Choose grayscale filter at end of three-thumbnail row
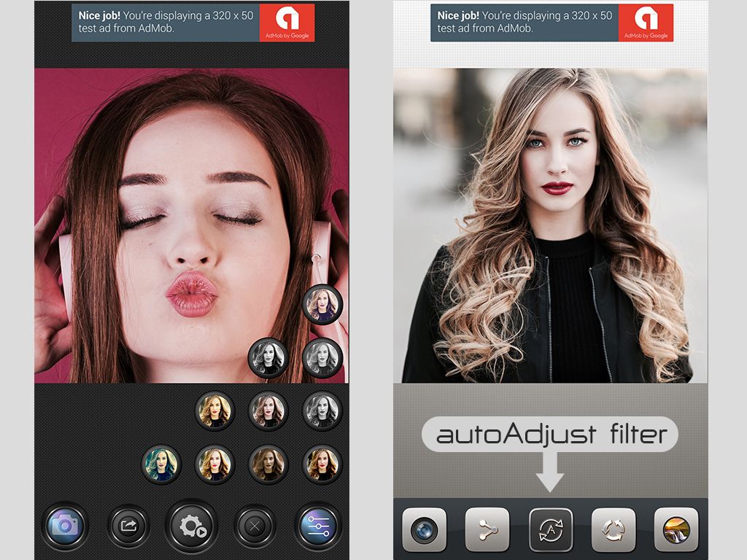 tap(322, 411)
